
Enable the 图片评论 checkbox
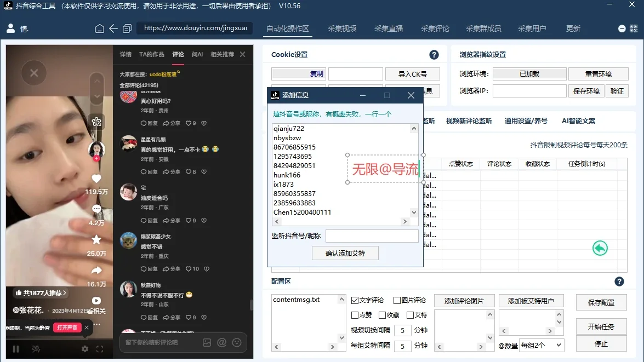(397, 301)
